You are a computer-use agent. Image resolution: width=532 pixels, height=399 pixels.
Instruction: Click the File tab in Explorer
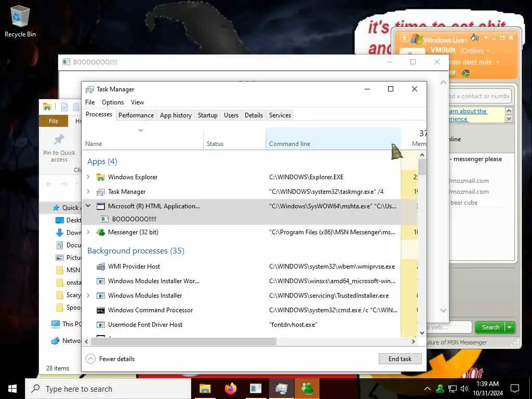point(54,121)
